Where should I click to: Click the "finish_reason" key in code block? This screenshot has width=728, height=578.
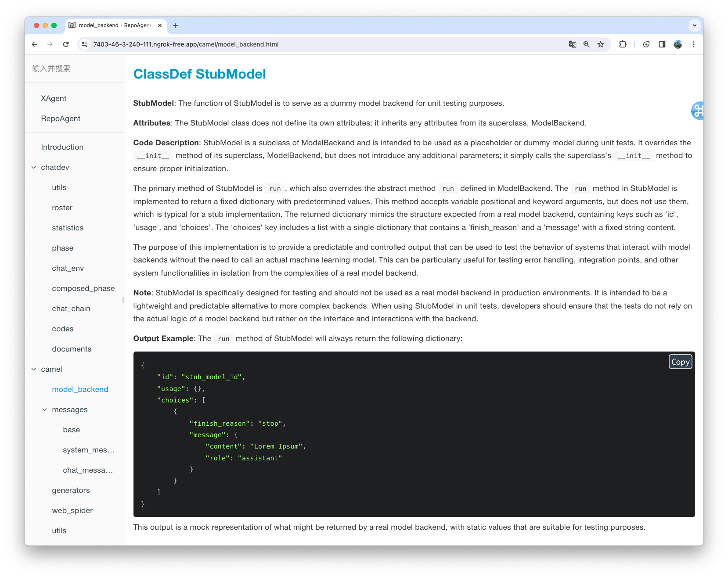[220, 424]
